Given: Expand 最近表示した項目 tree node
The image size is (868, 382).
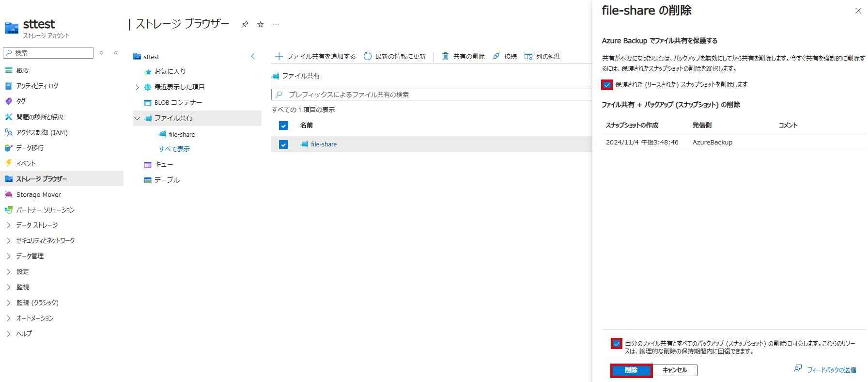Looking at the screenshot, I should 137,87.
